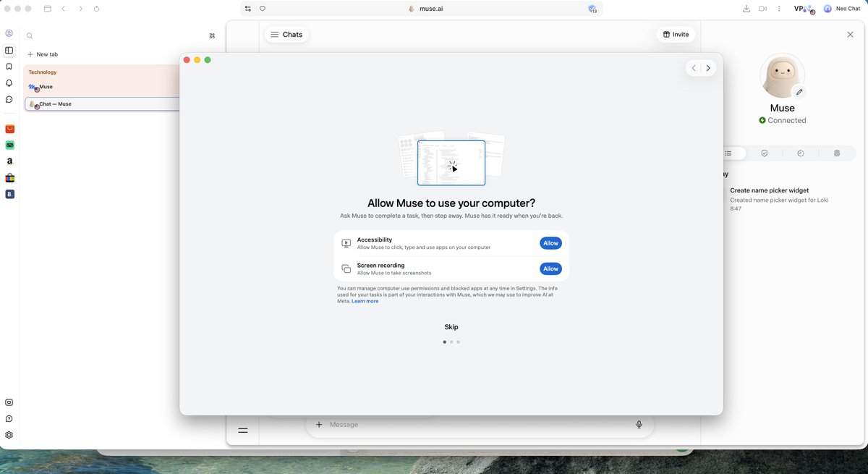Screen dimensions: 868x474
Task: Open the shield tracker blocker badge
Action: point(592,9)
